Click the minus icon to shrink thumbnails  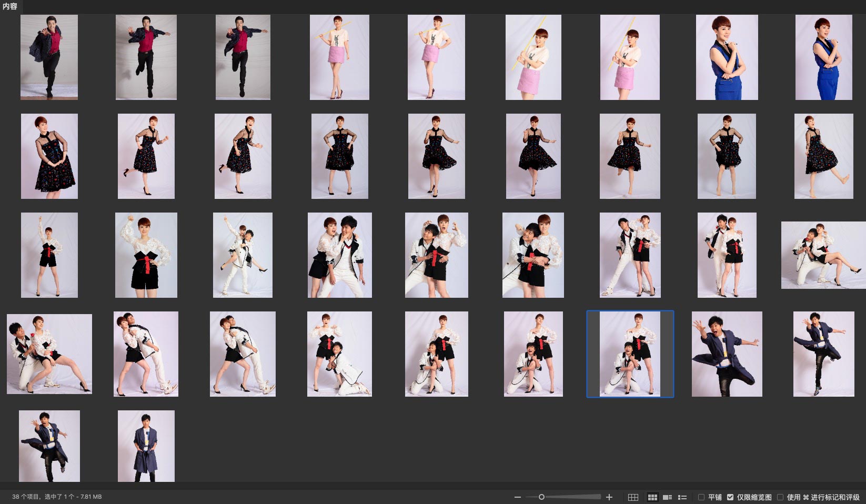tap(518, 497)
